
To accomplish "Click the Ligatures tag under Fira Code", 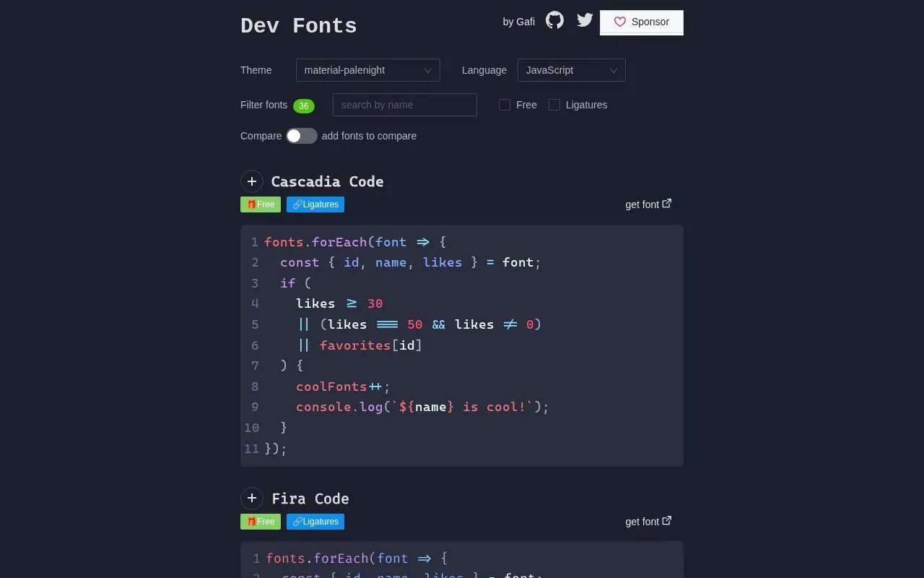I will (315, 522).
